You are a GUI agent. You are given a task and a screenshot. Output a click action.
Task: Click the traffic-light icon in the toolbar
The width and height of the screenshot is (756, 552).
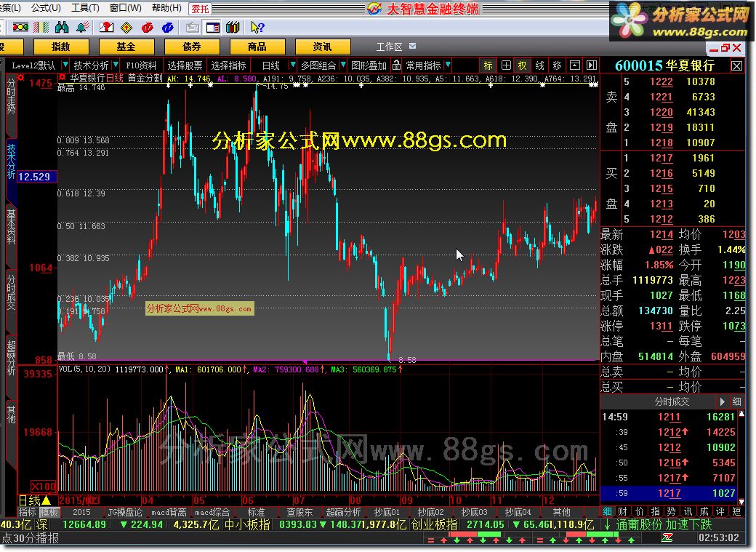20,28
